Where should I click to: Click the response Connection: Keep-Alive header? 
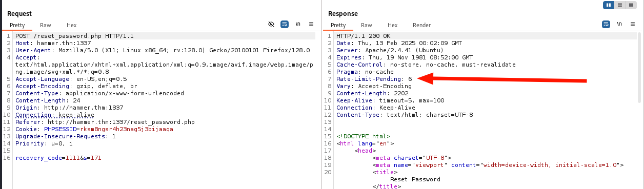[376, 108]
